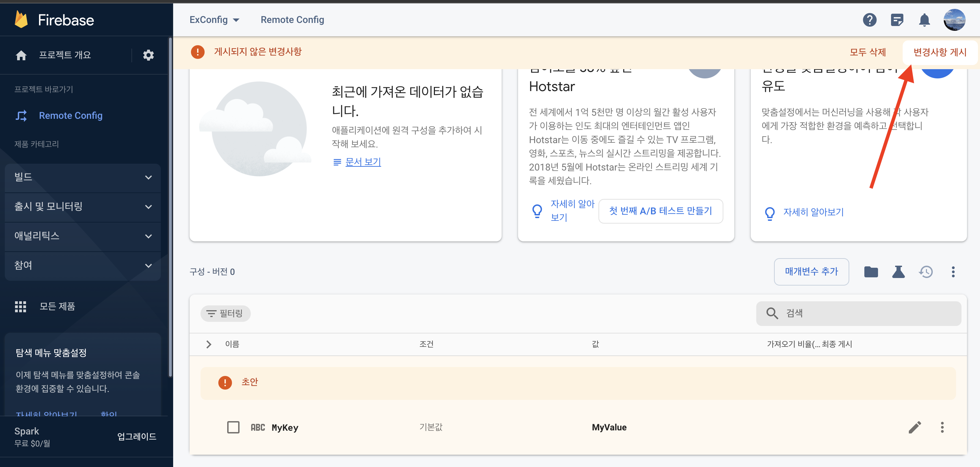980x467 pixels.
Task: Open the version history clock icon
Action: pyautogui.click(x=926, y=272)
